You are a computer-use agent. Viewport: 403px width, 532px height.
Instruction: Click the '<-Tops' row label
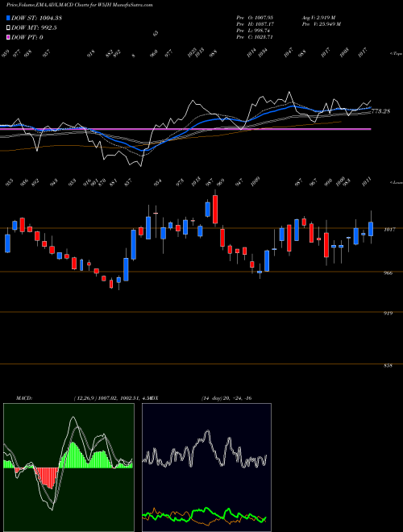(x=396, y=54)
